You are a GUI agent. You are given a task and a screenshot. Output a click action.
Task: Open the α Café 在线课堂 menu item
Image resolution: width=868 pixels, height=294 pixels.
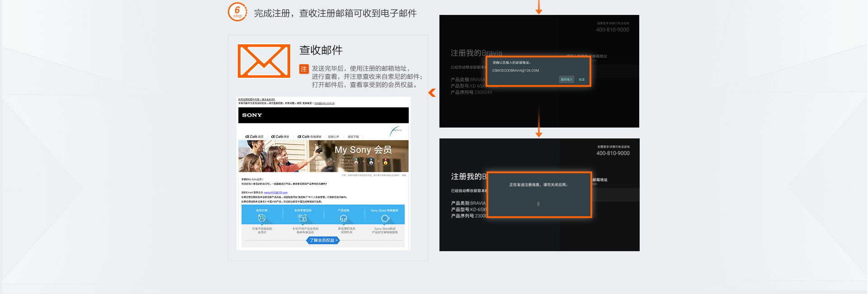pyautogui.click(x=309, y=137)
